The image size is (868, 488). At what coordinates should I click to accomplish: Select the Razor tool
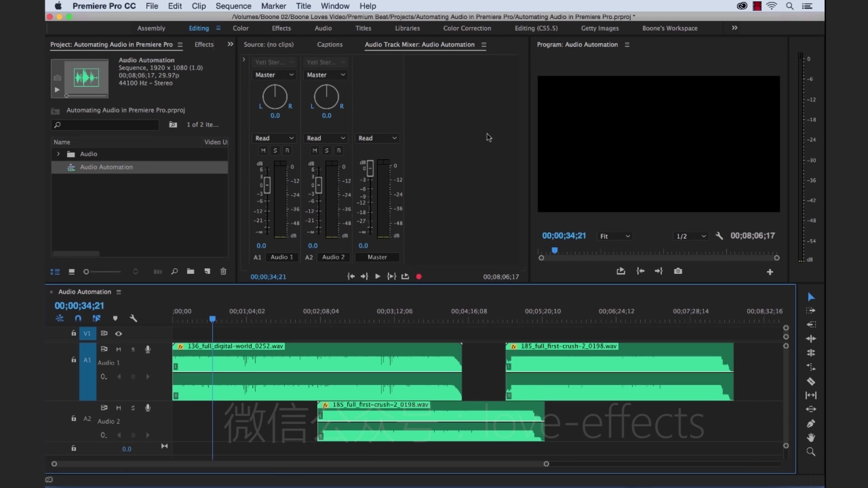(x=811, y=381)
